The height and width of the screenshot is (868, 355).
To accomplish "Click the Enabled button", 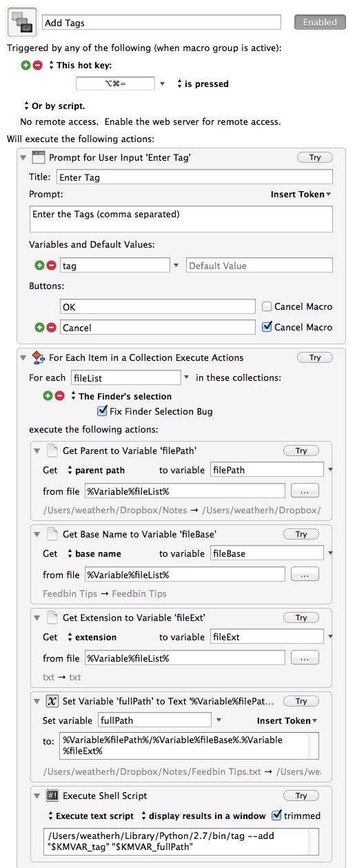I will [x=320, y=22].
